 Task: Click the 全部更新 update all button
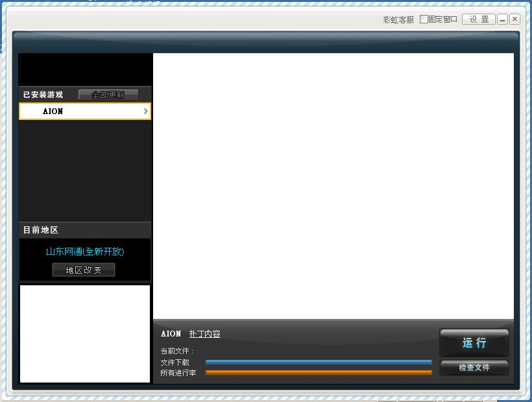pos(108,95)
